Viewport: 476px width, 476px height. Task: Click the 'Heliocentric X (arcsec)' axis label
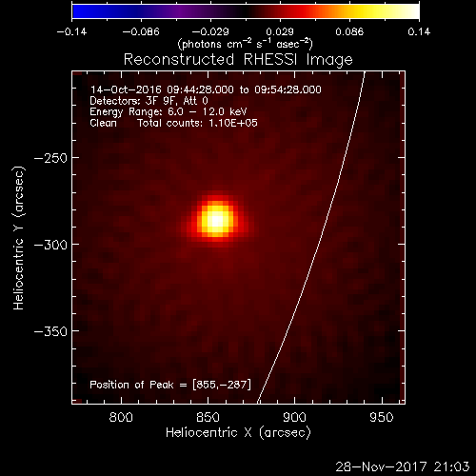point(238,433)
